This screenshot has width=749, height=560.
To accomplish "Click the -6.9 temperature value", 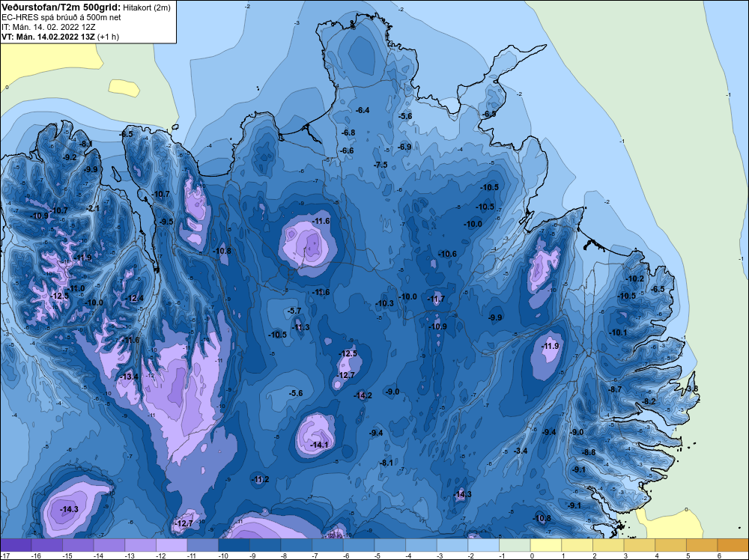I will point(404,147).
